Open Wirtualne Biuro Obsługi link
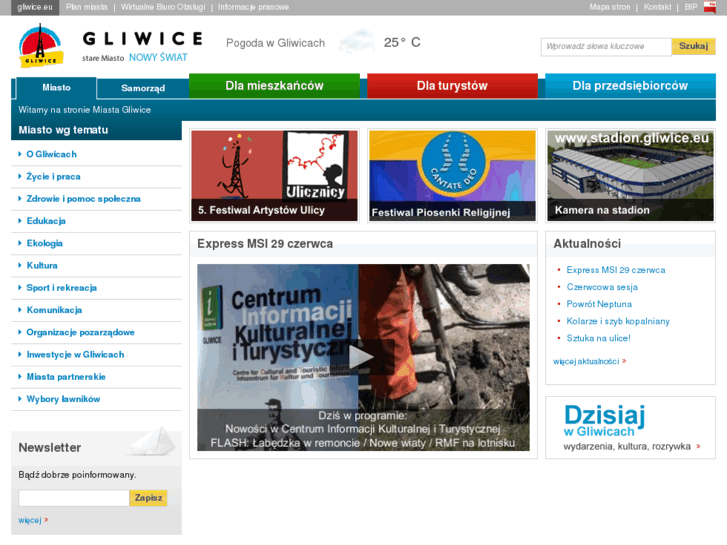 click(163, 7)
